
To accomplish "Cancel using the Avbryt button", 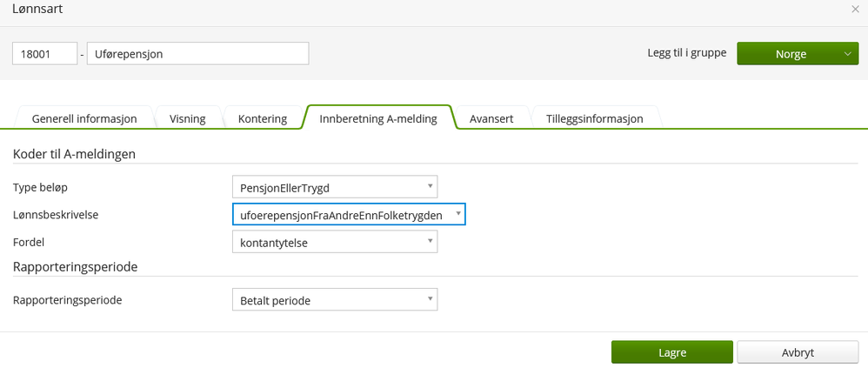I will (791, 352).
